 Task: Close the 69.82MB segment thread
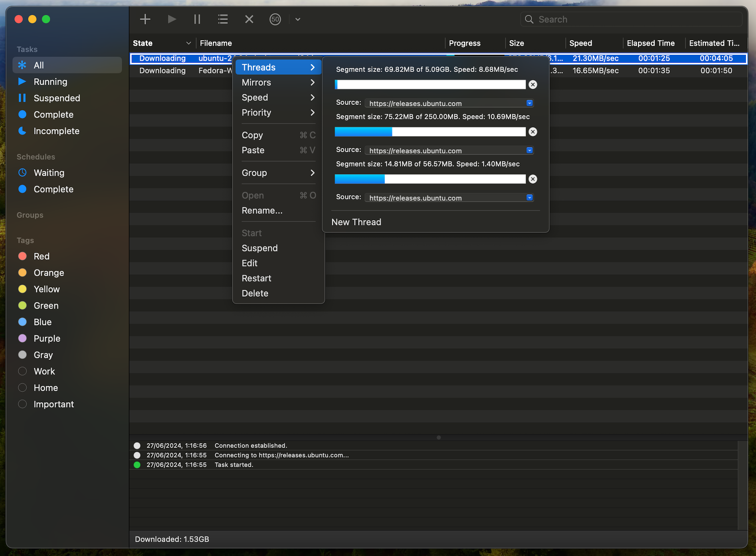tap(533, 84)
